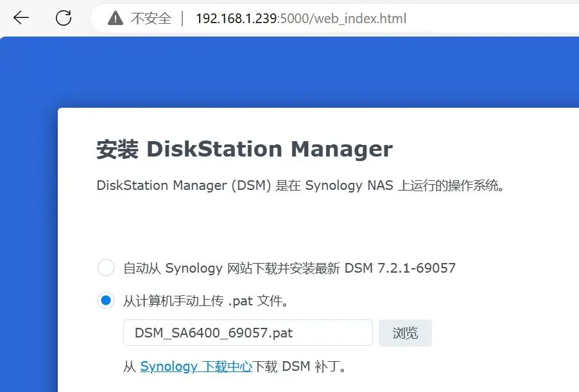Select manual .pat upload radio button

click(x=106, y=300)
